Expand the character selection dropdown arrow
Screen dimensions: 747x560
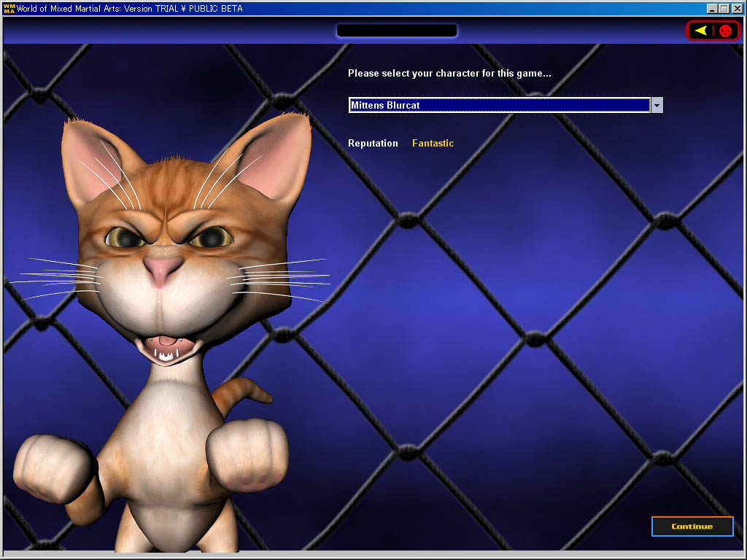click(657, 105)
